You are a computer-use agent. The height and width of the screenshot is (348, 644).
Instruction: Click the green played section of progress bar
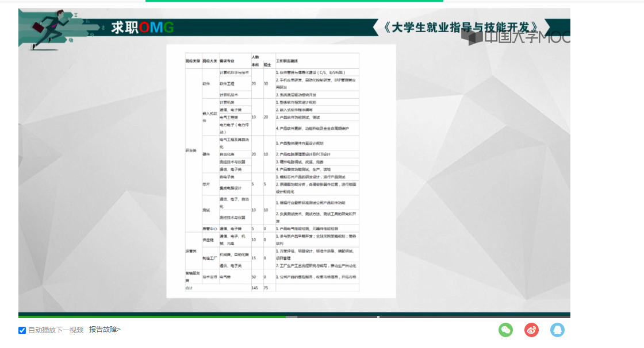tap(149, 316)
